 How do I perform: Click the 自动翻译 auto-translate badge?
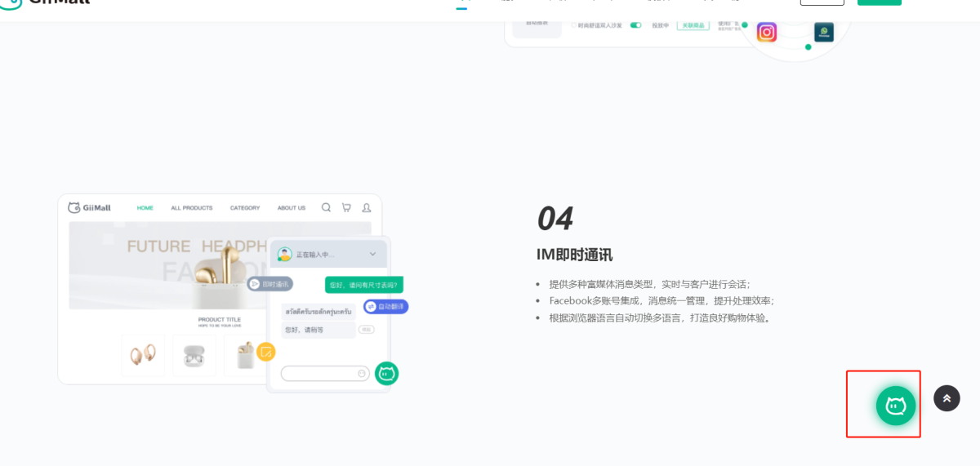point(385,306)
